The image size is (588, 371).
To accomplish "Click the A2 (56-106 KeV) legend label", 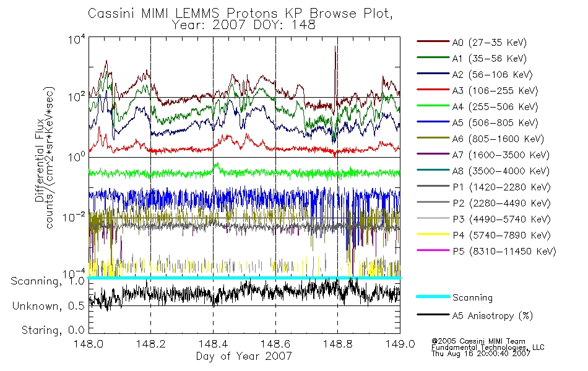I will point(493,75).
